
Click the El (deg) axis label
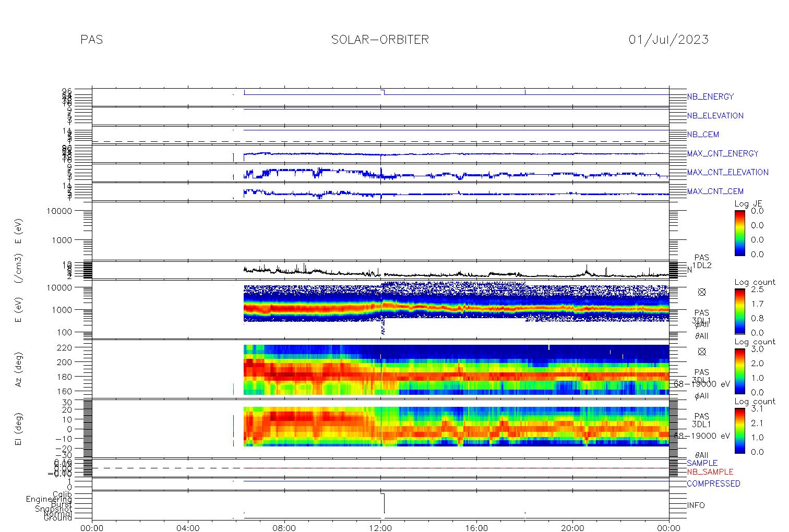coord(19,429)
